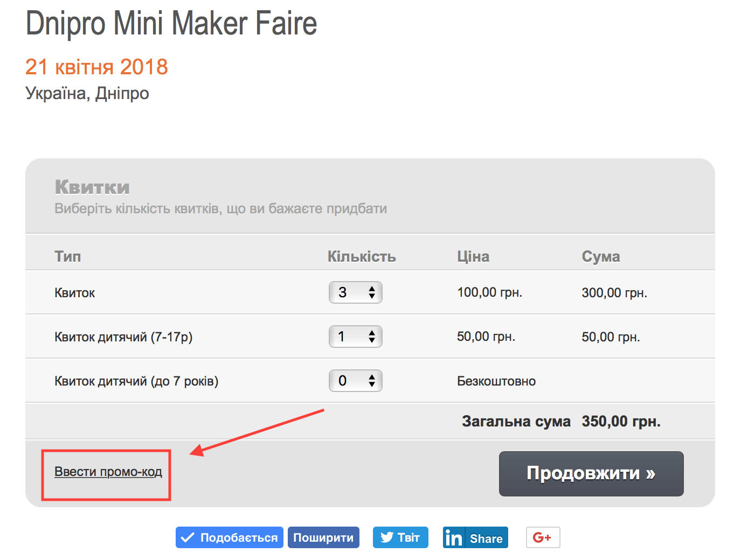Open quantity dropdown for Квиток дитячий (до 7 років)
734x560 pixels.
pos(355,381)
